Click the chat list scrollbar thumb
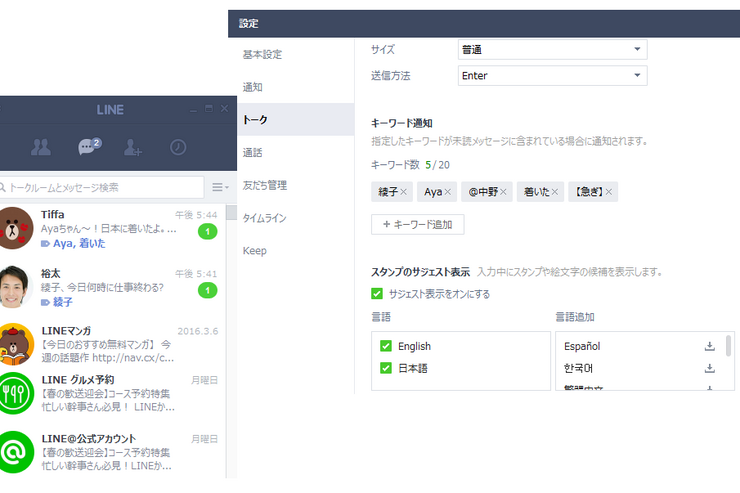The image size is (740, 493). pyautogui.click(x=231, y=212)
